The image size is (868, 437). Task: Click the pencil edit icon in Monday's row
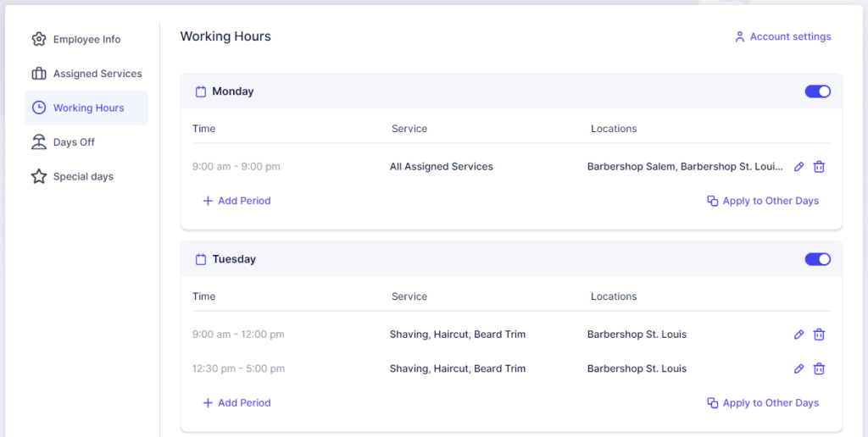point(798,167)
